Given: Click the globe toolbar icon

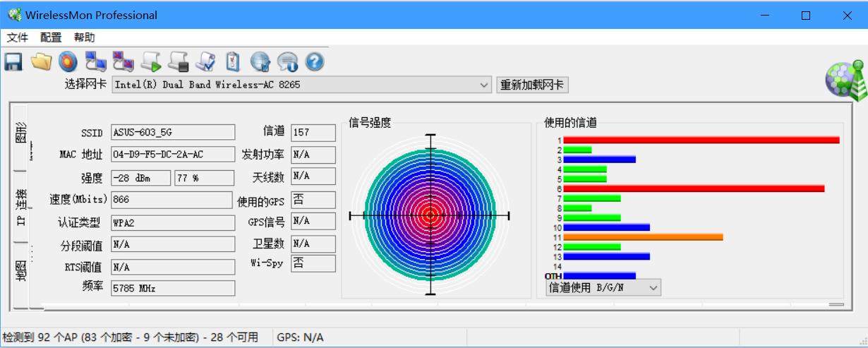Looking at the screenshot, I should [x=260, y=62].
